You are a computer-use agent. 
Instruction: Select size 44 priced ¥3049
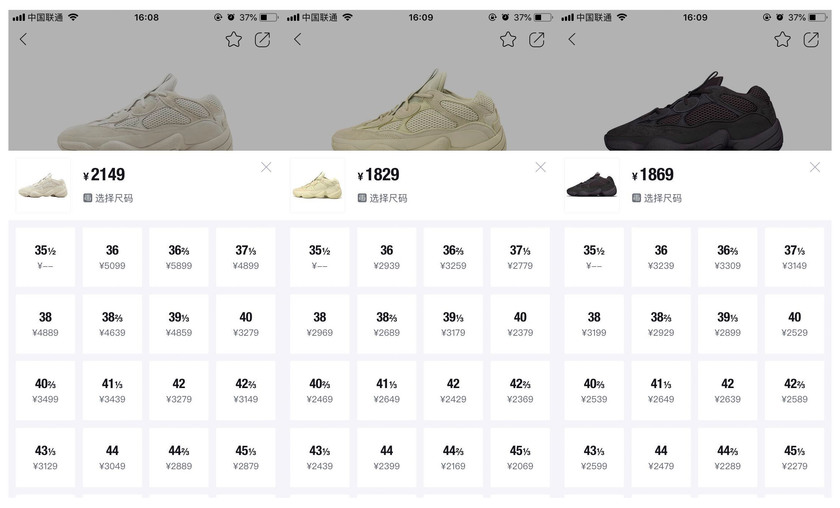(112, 457)
